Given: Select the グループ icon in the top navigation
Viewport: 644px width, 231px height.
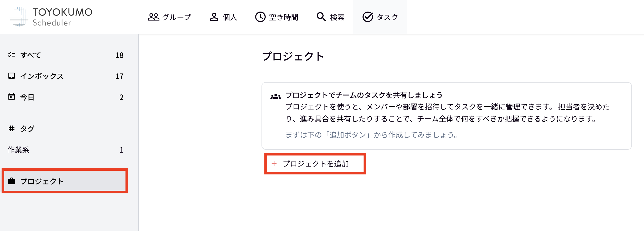Looking at the screenshot, I should coord(153,17).
